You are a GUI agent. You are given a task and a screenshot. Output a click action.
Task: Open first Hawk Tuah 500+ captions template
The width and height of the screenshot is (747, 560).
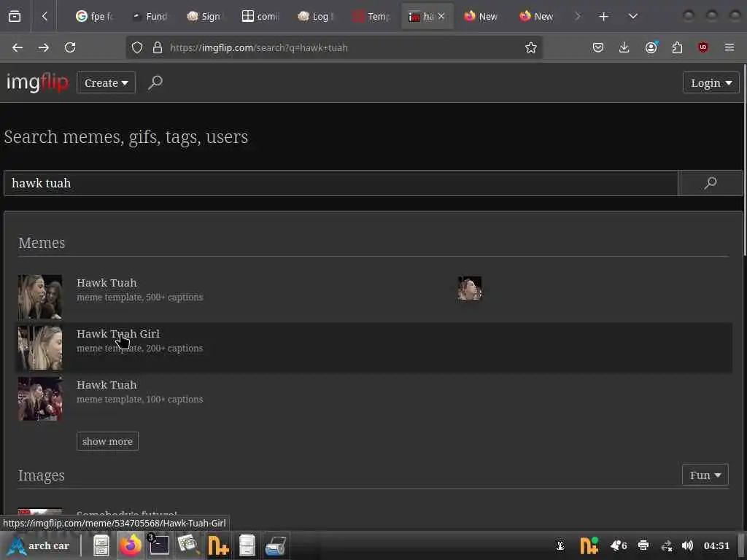[x=107, y=283]
